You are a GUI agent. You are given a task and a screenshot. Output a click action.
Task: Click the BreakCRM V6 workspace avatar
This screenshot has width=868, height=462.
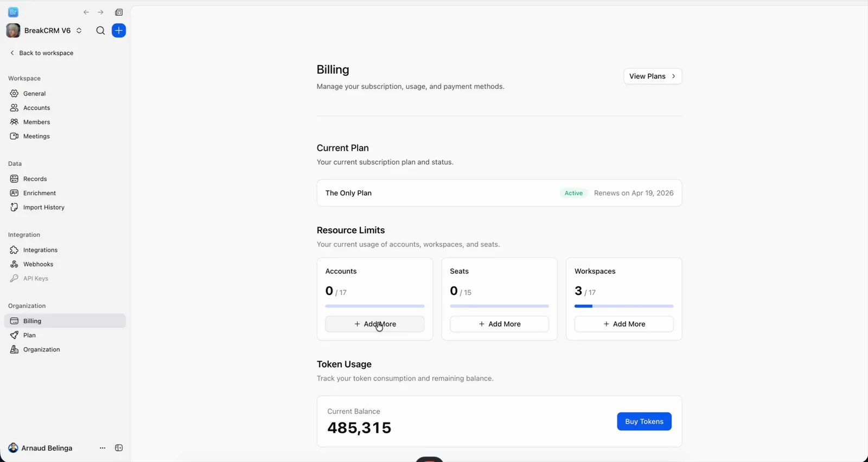tap(13, 30)
